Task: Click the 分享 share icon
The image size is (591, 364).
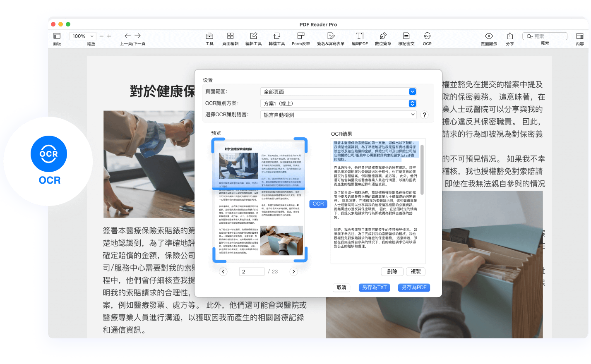Action: (509, 36)
